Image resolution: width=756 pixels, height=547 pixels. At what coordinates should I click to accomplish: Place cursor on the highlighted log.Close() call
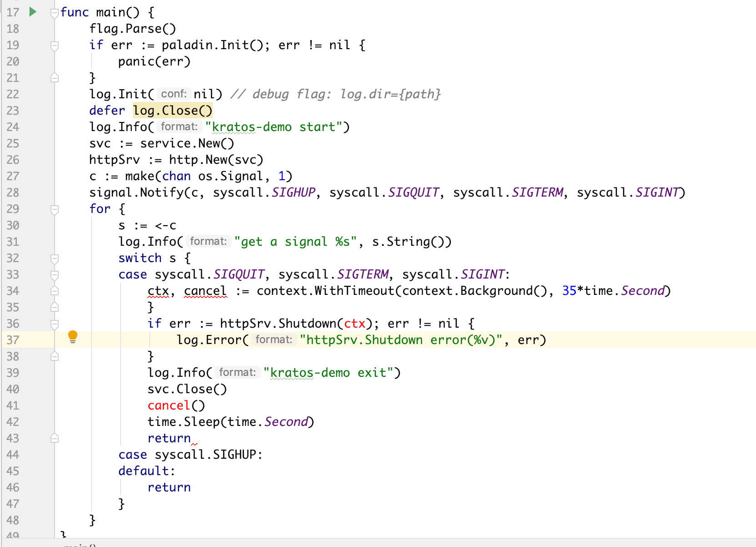click(x=172, y=110)
